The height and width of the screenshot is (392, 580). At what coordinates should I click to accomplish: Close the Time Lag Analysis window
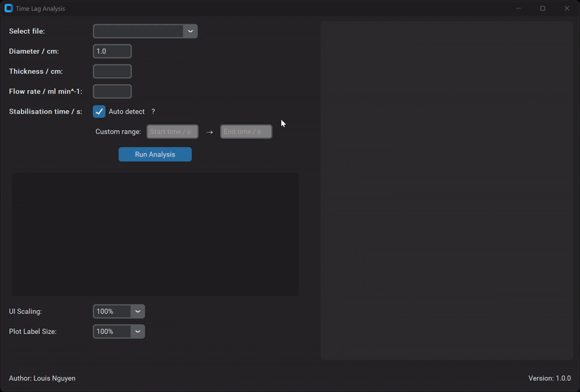click(x=567, y=9)
